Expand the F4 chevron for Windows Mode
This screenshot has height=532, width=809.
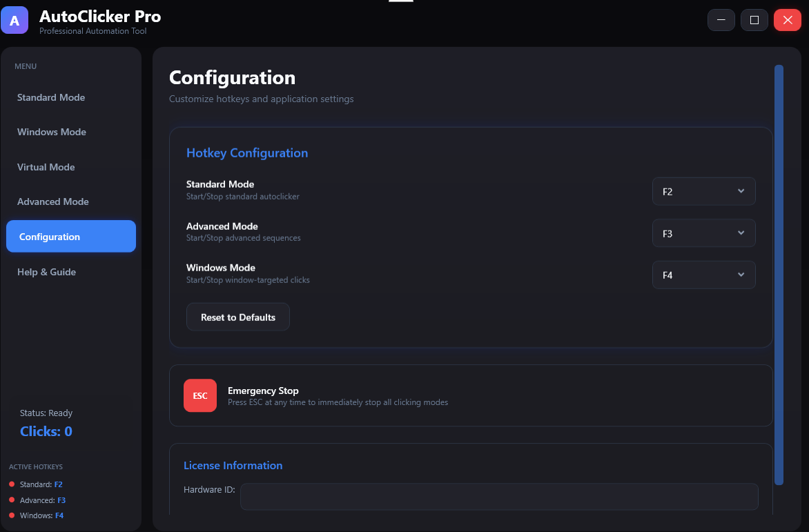point(741,275)
